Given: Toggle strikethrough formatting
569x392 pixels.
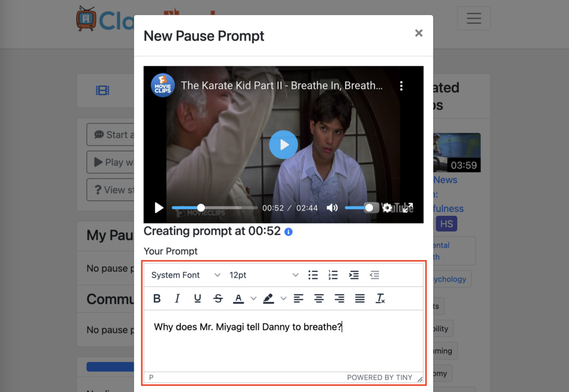Looking at the screenshot, I should point(218,299).
